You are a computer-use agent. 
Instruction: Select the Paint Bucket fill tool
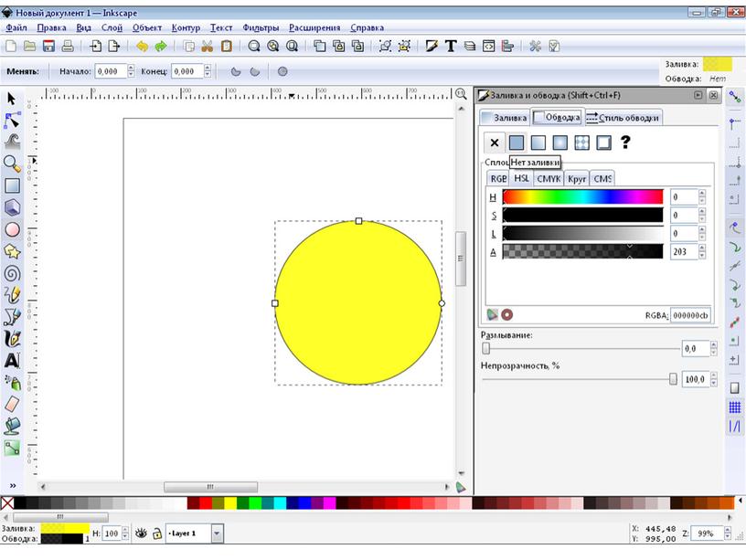click(x=12, y=426)
